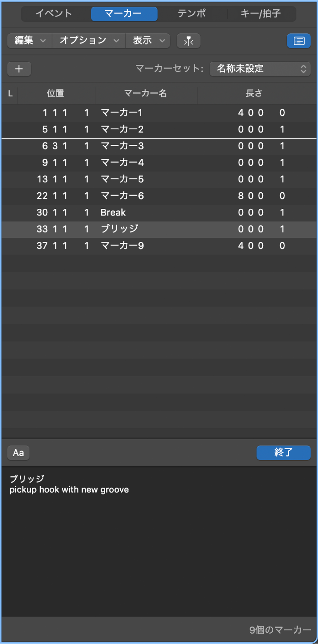Screen dimensions: 319x644
Task: Click the + icon to create a new marker
Action: [x=19, y=69]
